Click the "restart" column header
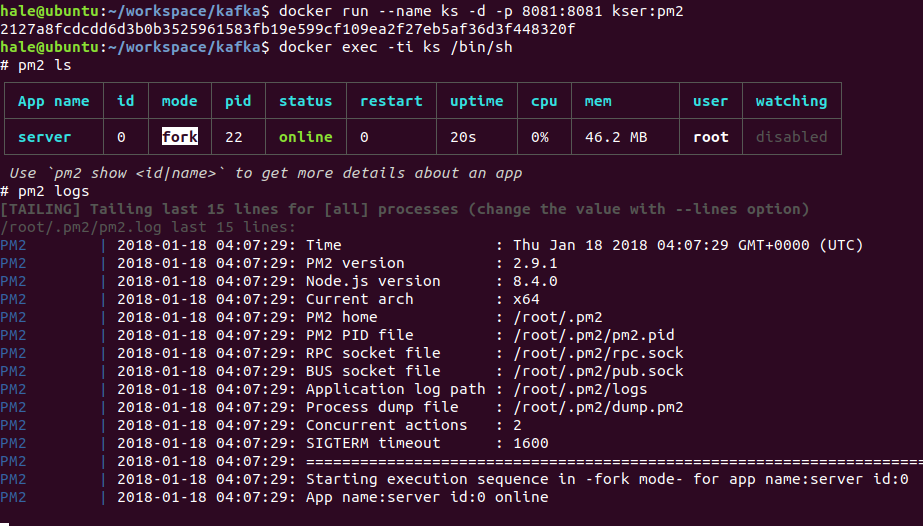Image resolution: width=923 pixels, height=526 pixels. (390, 101)
